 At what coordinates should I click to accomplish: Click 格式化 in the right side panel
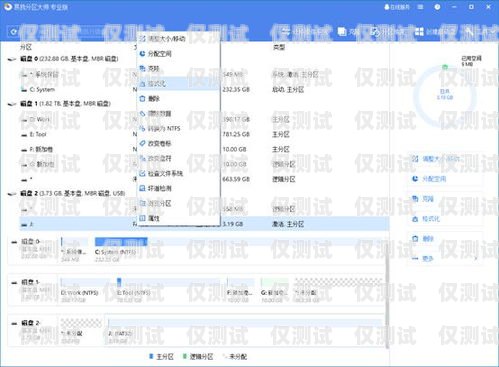click(x=445, y=219)
